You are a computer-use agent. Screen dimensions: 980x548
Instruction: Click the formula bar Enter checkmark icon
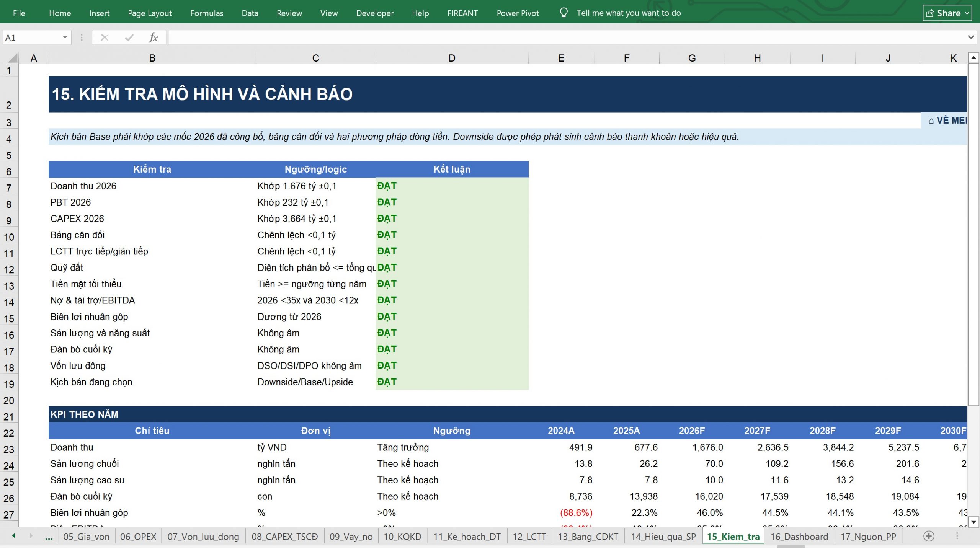click(x=129, y=38)
